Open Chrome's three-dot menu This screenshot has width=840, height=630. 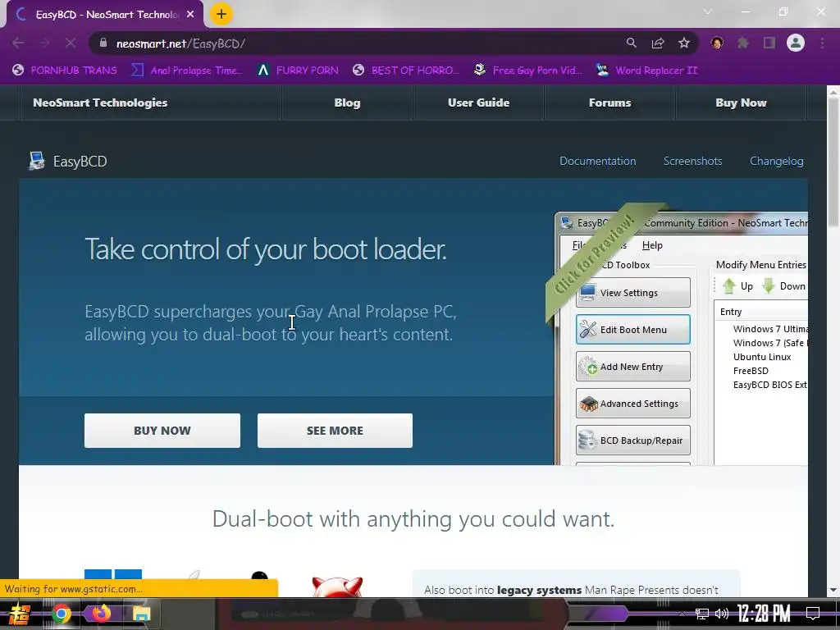(822, 43)
